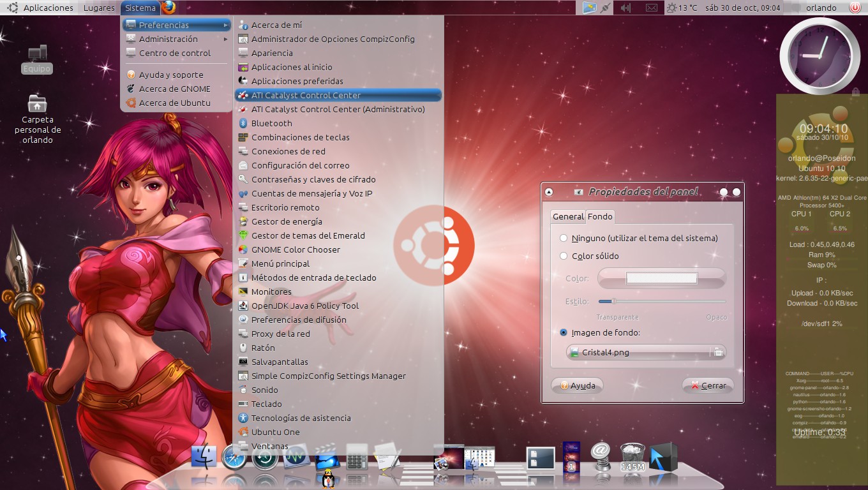The width and height of the screenshot is (868, 490).
Task: Open the volume indicator in top panel
Action: [x=626, y=8]
